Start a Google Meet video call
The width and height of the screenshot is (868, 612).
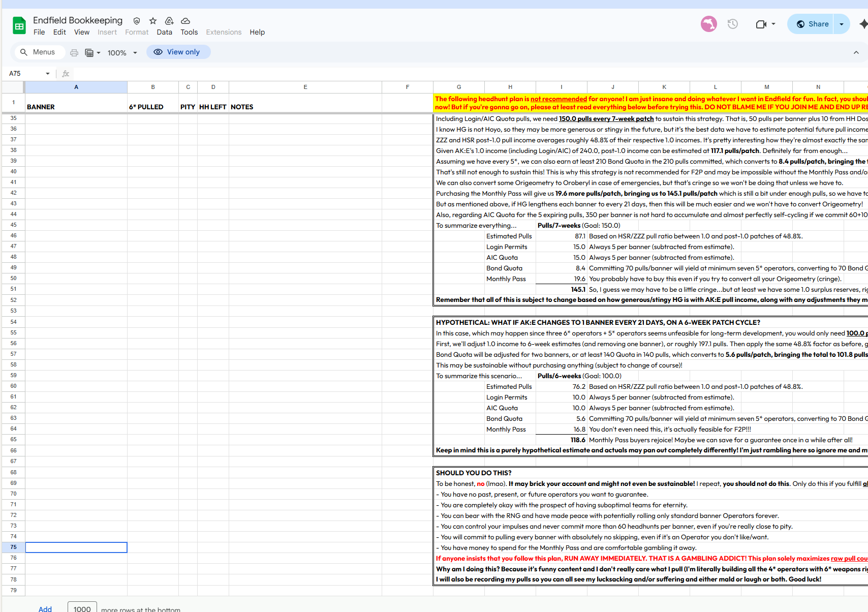click(762, 23)
